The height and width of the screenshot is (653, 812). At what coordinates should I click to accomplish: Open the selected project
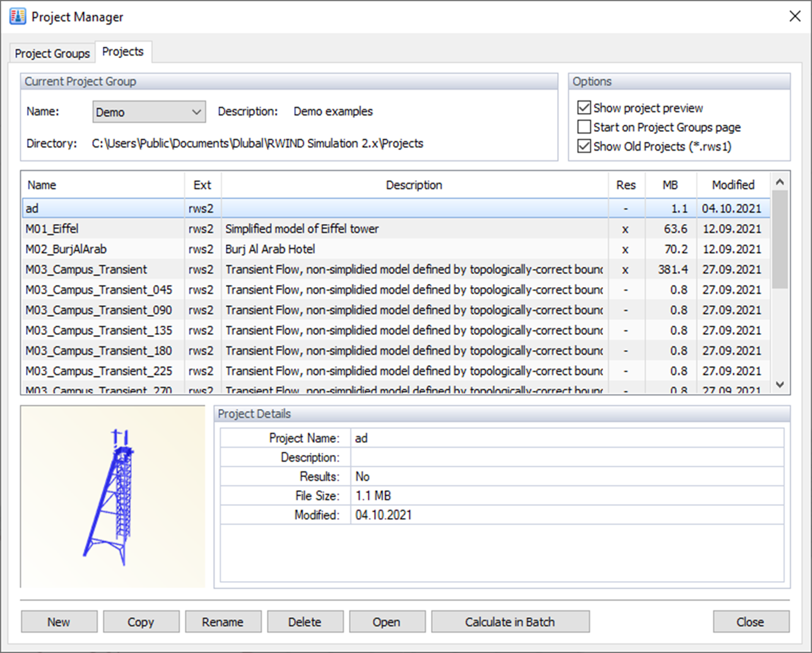click(387, 621)
